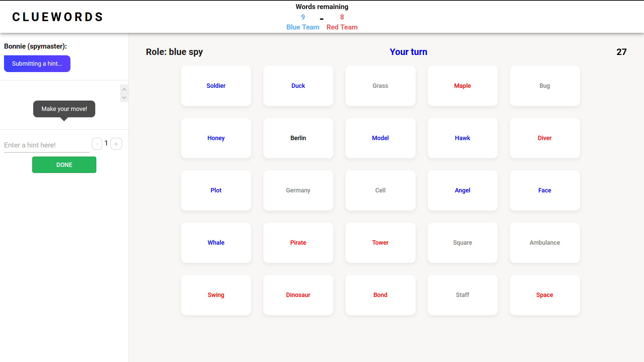This screenshot has height=362, width=644.
Task: Click the Ambulance word card
Action: click(545, 243)
